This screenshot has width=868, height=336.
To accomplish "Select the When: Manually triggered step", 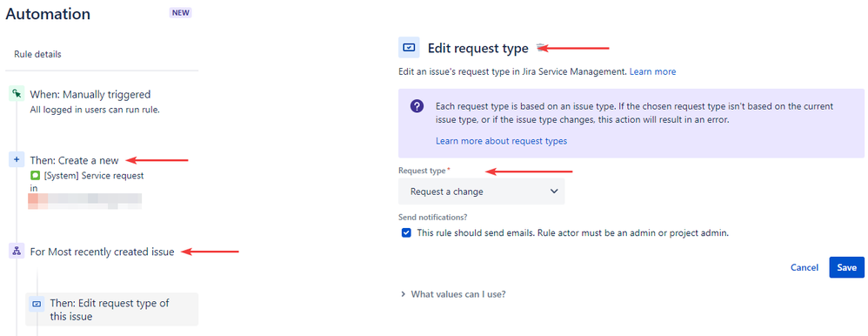I will click(x=90, y=94).
